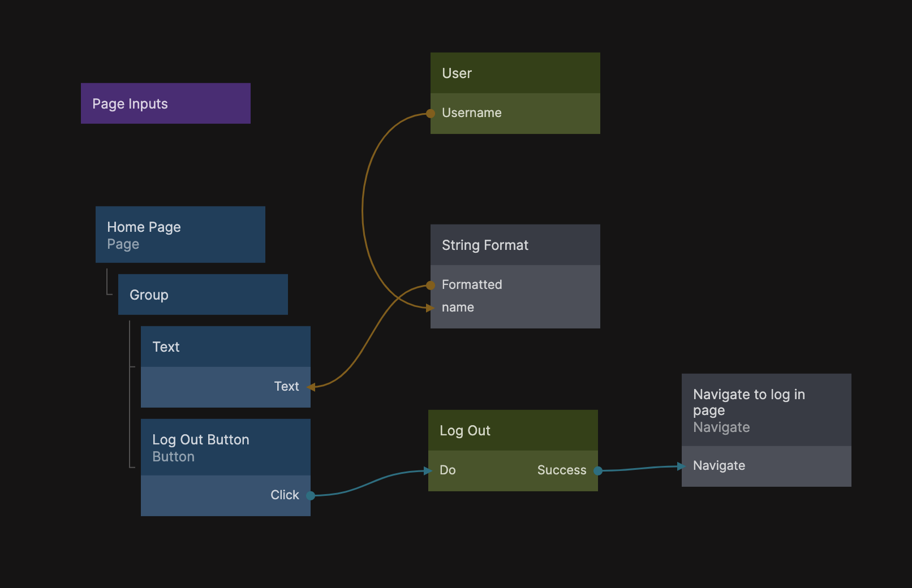Select the Text node header
Viewport: 912px width, 588px height.
pyautogui.click(x=225, y=347)
